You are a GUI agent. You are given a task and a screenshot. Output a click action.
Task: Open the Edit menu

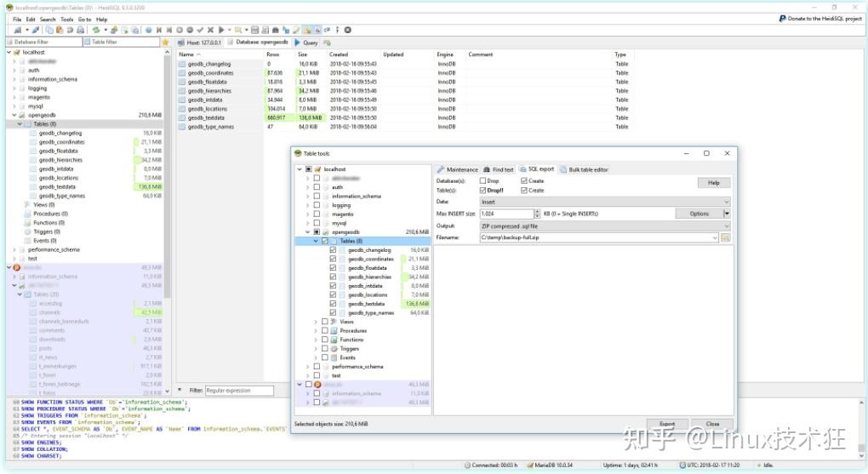[x=31, y=19]
